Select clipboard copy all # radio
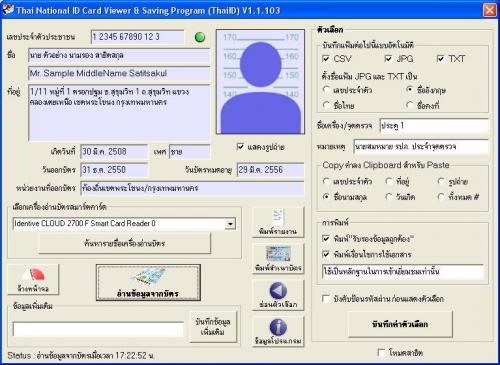Viewport: 500px width, 365px height. (x=441, y=197)
